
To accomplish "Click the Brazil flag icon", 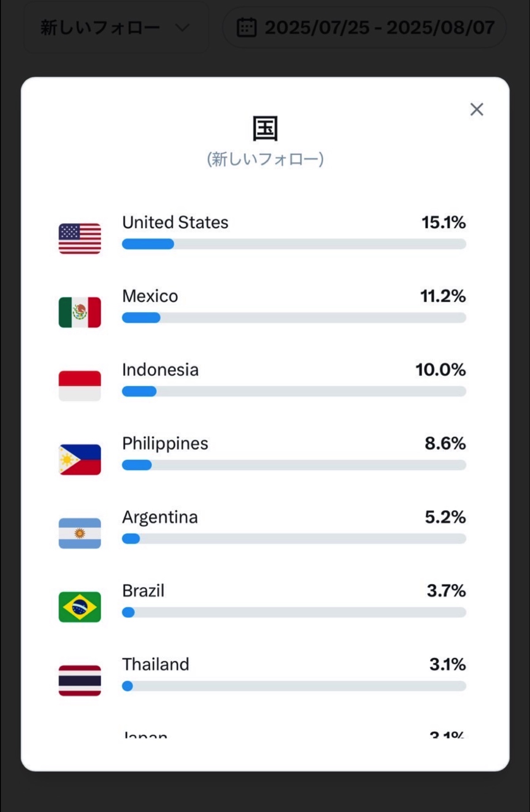I will point(79,606).
